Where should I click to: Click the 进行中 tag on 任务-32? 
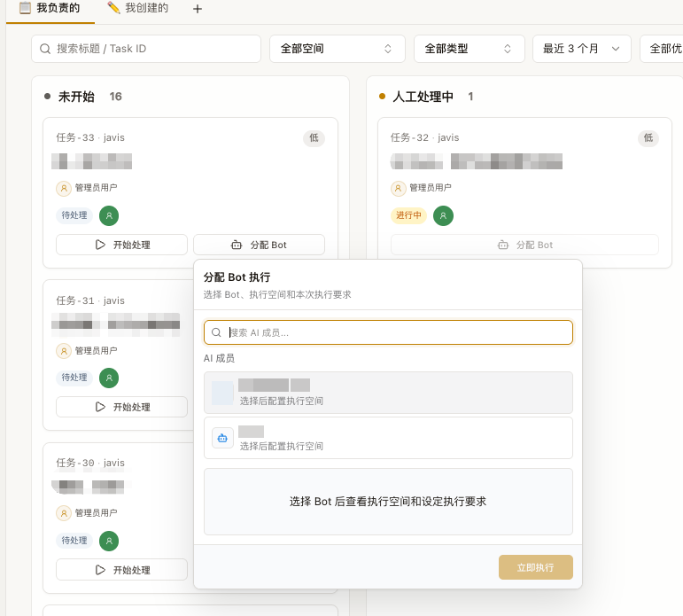(x=408, y=214)
